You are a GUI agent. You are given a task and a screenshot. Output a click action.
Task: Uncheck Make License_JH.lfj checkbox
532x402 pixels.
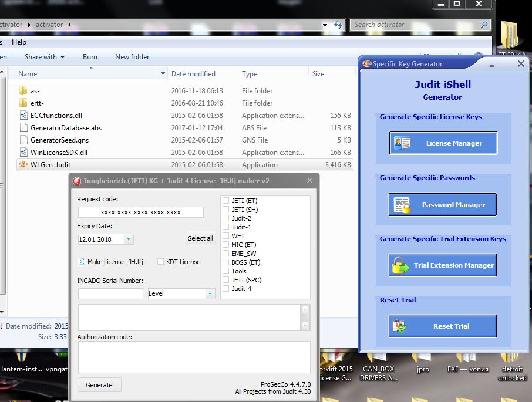(82, 262)
